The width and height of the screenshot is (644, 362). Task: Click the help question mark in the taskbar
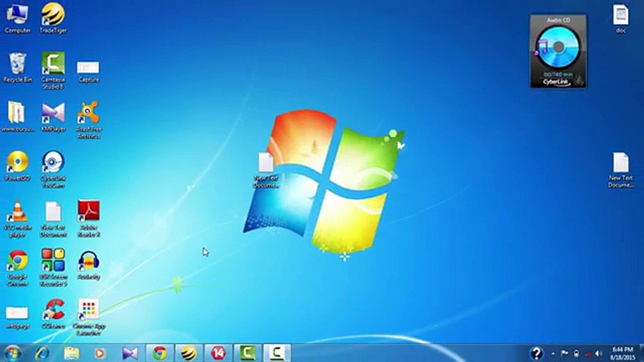pos(536,353)
